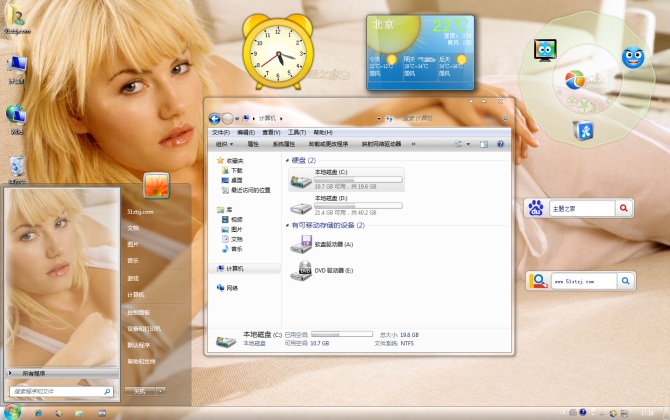This screenshot has height=420, width=670.
Task: Select 网络 network in navigation pane
Action: click(227, 288)
